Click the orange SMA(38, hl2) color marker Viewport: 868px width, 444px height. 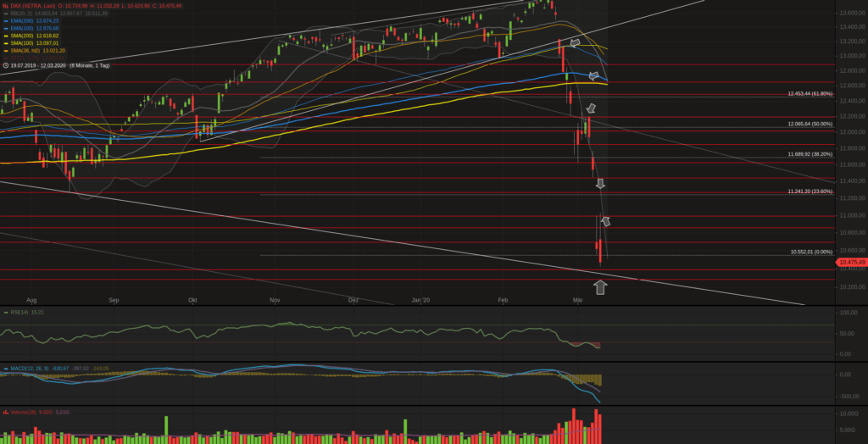pos(5,50)
